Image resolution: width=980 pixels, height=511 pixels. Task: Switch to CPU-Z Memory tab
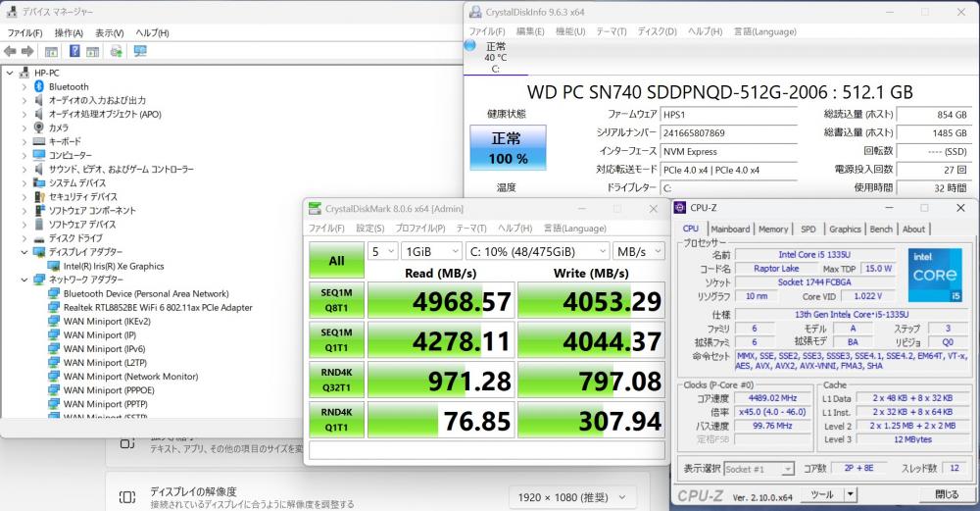pyautogui.click(x=773, y=229)
